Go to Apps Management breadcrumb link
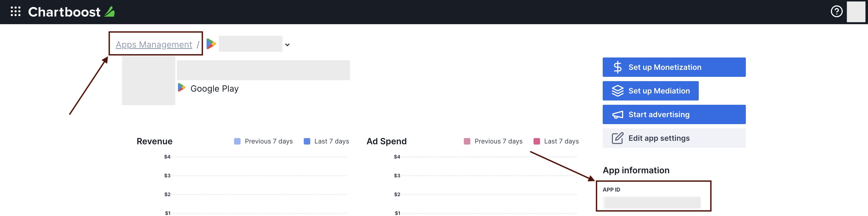 154,44
